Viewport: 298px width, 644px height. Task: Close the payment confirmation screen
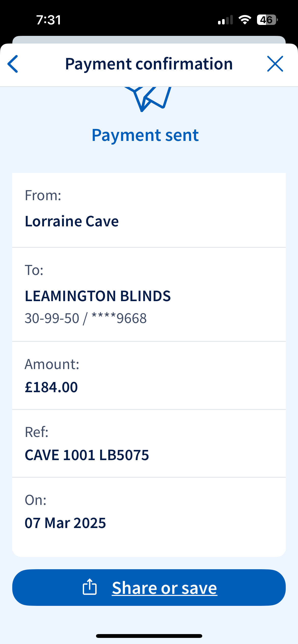[275, 64]
